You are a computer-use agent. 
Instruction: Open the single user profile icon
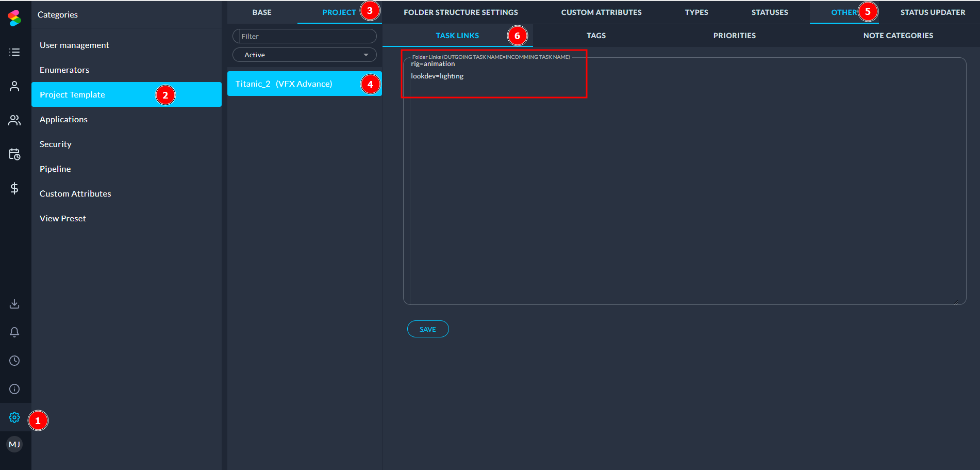point(14,86)
